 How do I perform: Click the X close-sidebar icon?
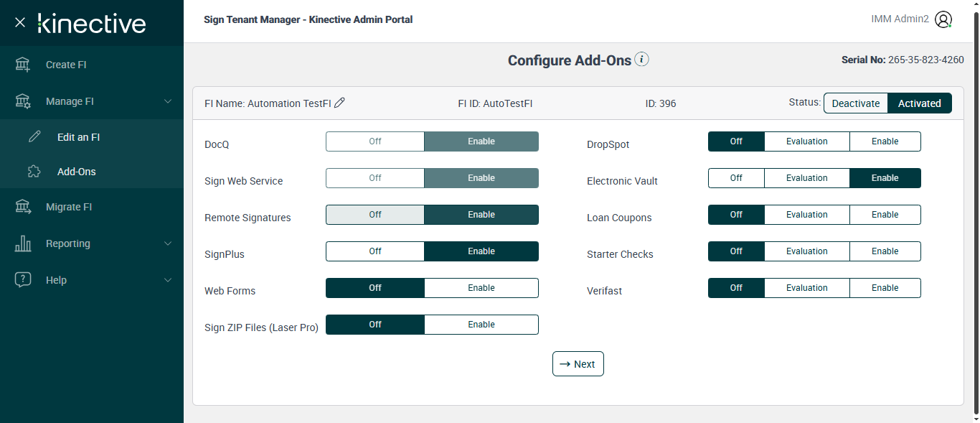pyautogui.click(x=20, y=22)
